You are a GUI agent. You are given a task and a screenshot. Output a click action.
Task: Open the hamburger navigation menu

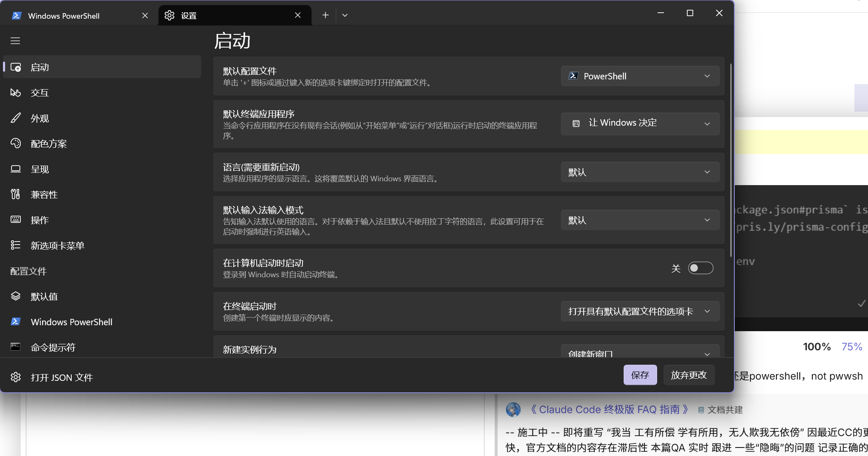coord(15,41)
